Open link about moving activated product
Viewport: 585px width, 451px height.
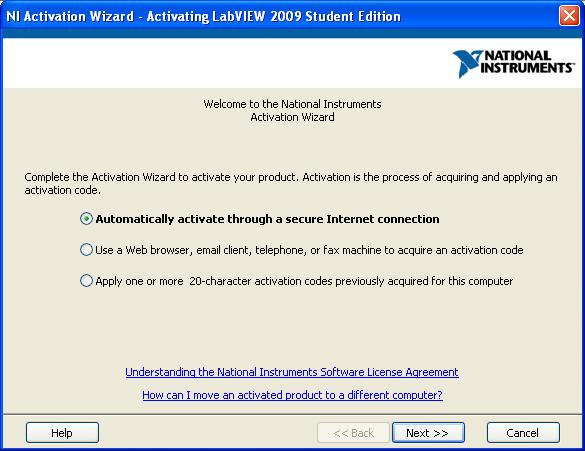[x=292, y=395]
